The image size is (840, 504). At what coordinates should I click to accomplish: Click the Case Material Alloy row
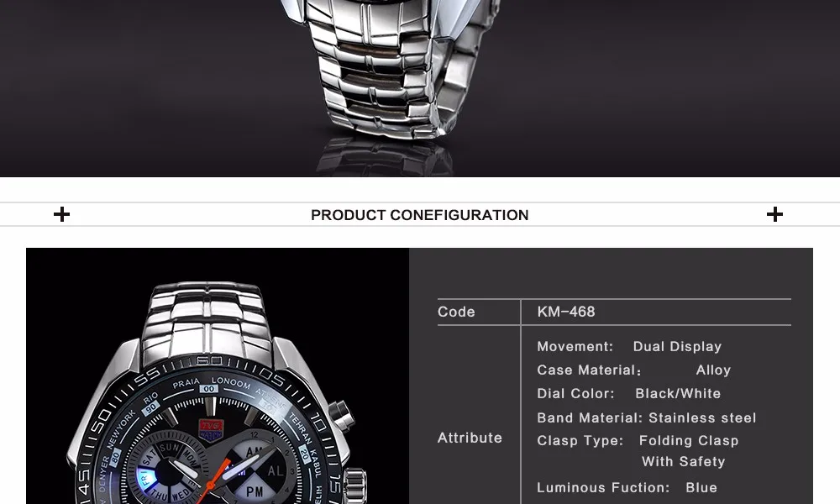(x=633, y=370)
